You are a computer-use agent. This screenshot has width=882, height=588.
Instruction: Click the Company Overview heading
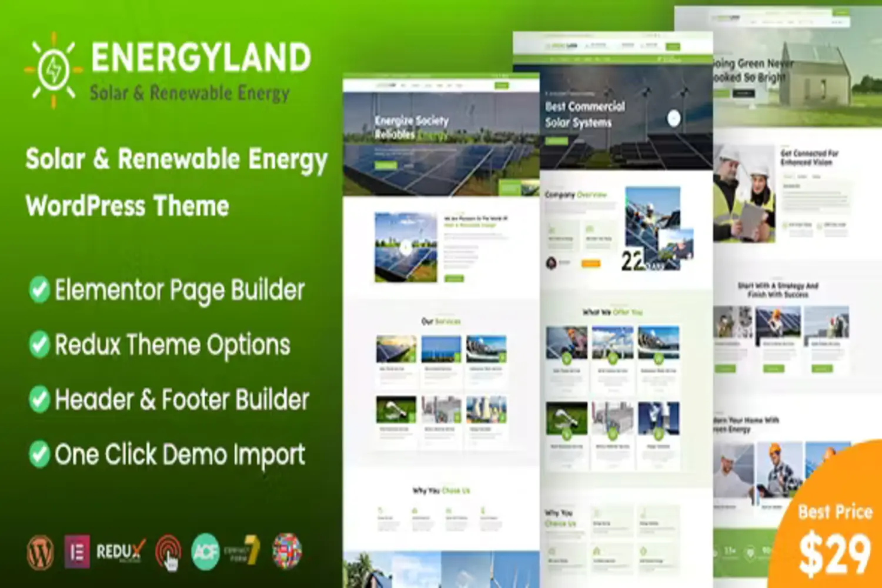[576, 194]
